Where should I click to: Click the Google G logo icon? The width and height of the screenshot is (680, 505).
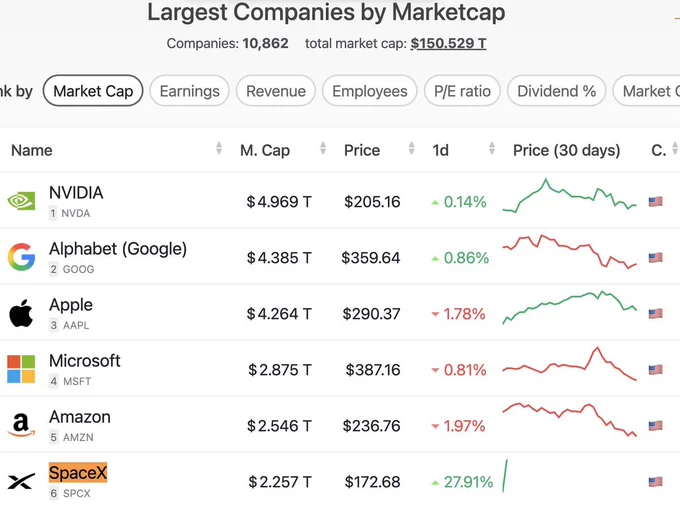point(21,257)
